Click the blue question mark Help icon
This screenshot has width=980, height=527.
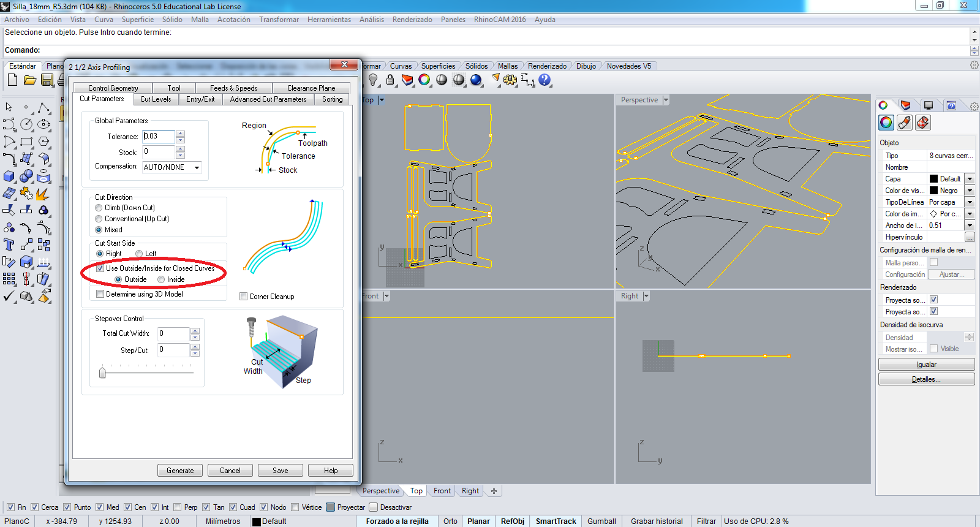click(545, 80)
